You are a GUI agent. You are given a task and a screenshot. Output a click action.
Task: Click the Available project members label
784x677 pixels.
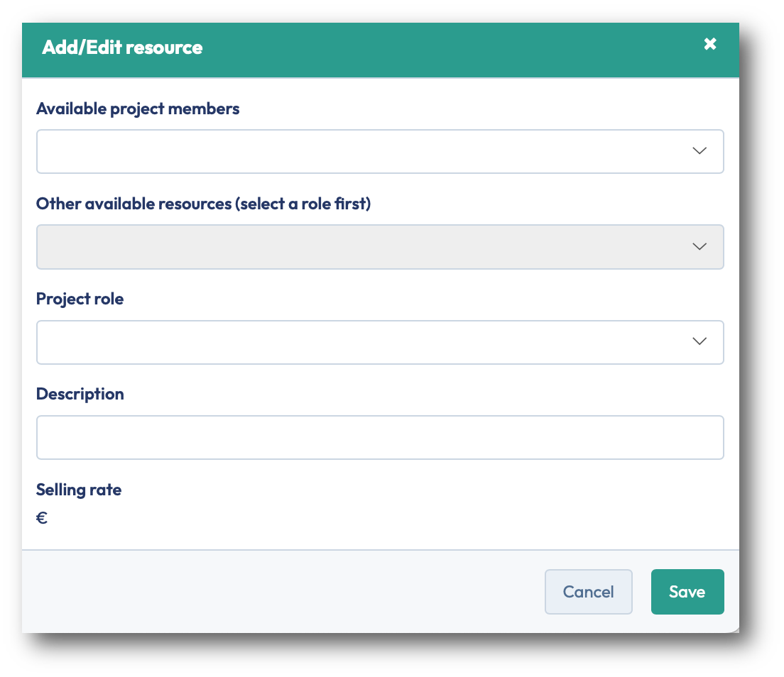(138, 109)
